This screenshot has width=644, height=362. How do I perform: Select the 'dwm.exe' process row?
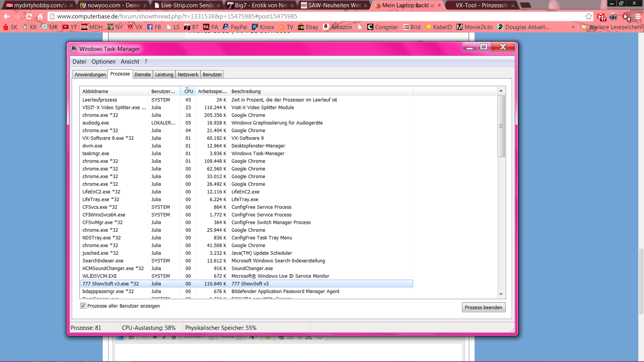click(246, 146)
